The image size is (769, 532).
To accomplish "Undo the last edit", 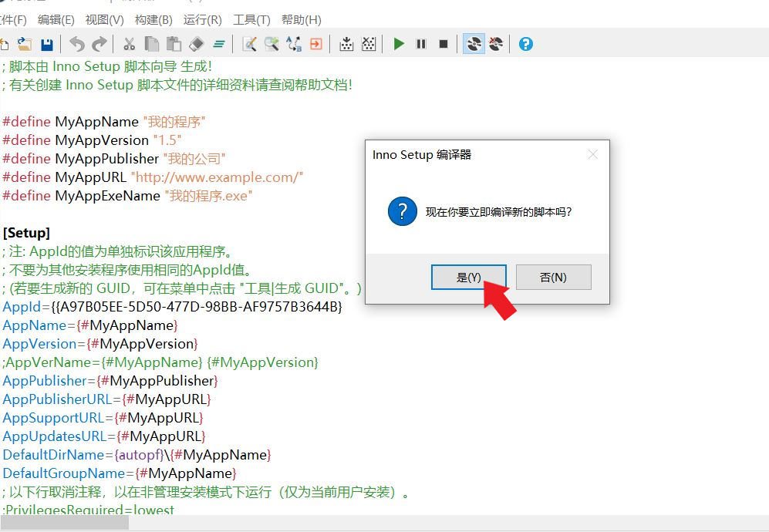I will tap(77, 44).
